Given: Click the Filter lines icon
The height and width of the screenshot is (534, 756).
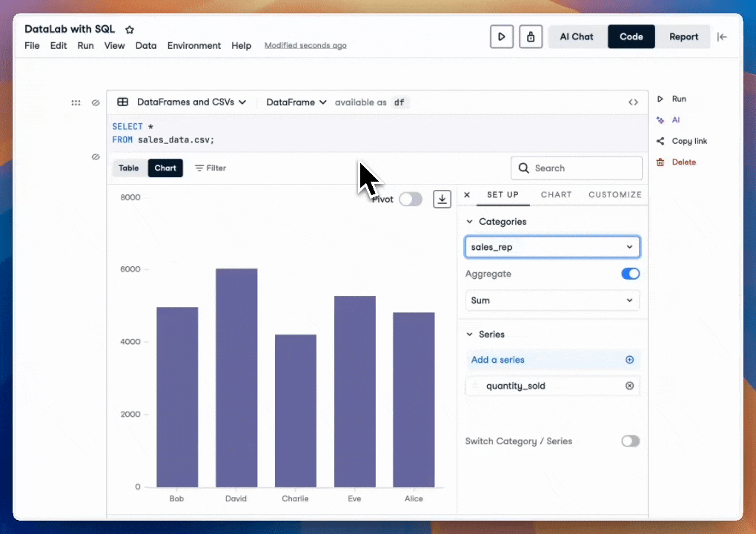Looking at the screenshot, I should point(199,168).
